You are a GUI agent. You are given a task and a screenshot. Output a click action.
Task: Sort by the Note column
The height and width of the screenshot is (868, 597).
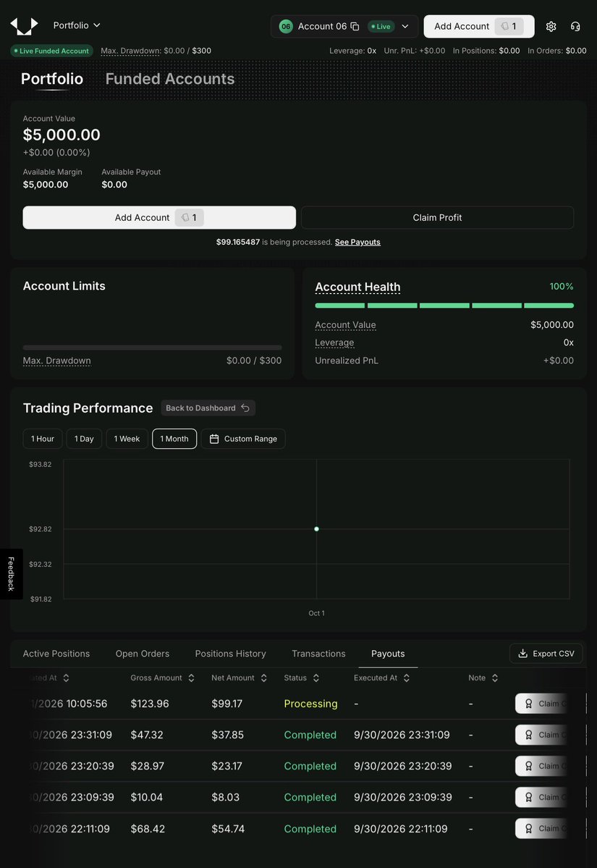coord(483,678)
